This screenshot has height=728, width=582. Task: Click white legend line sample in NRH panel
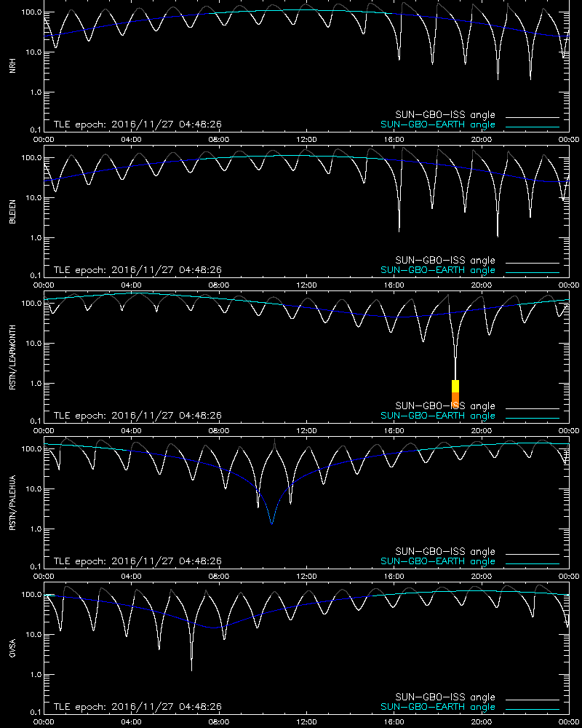pyautogui.click(x=533, y=117)
